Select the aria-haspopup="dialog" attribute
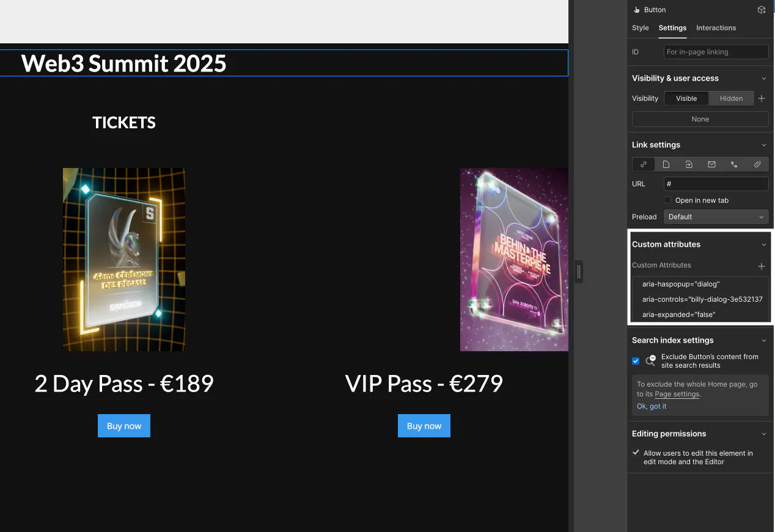775x532 pixels. [700, 284]
